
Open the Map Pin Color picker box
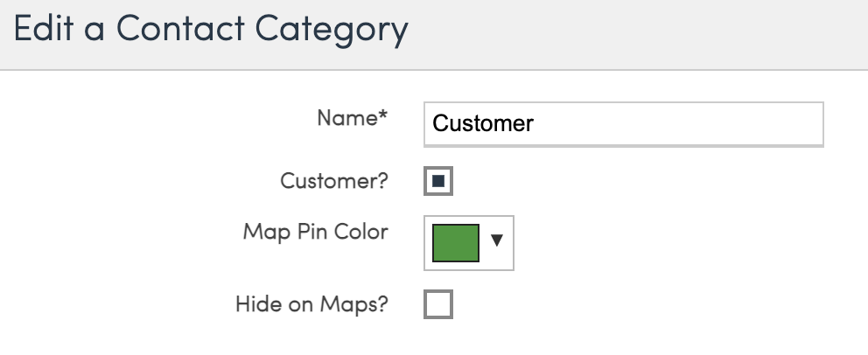point(469,243)
